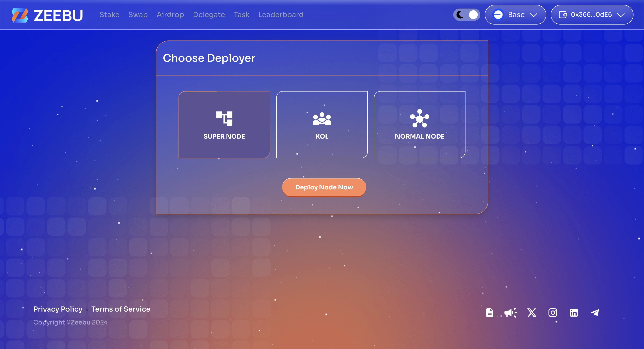Open the Instagram icon in footer
Viewport: 644px width, 349px height.
(553, 312)
